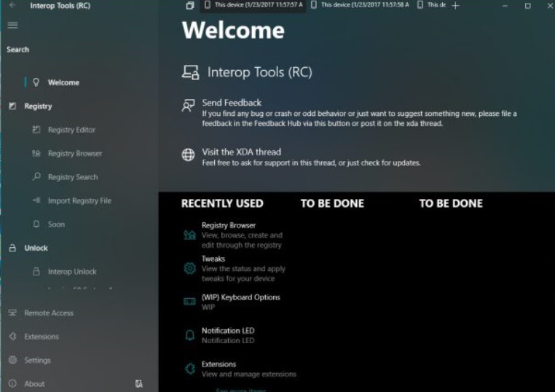Open Import Registry File in sidebar
Screen dimensions: 555x392
79,201
